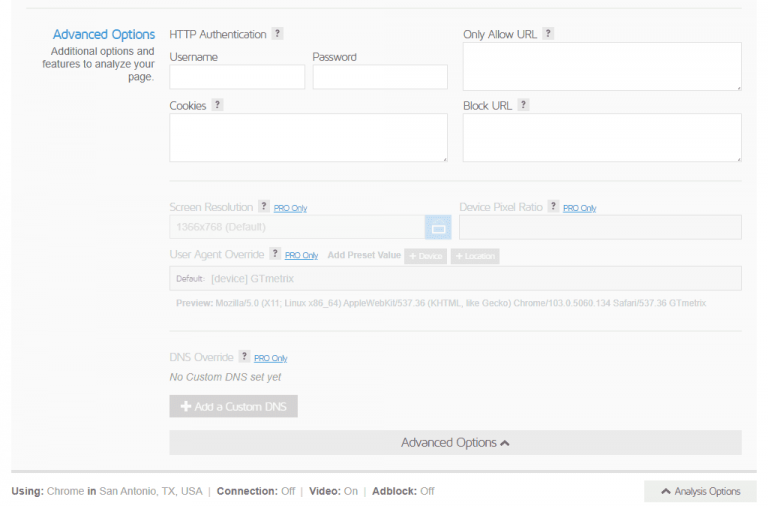Collapse the Analysis Options panel
The width and height of the screenshot is (768, 506).
click(x=700, y=491)
